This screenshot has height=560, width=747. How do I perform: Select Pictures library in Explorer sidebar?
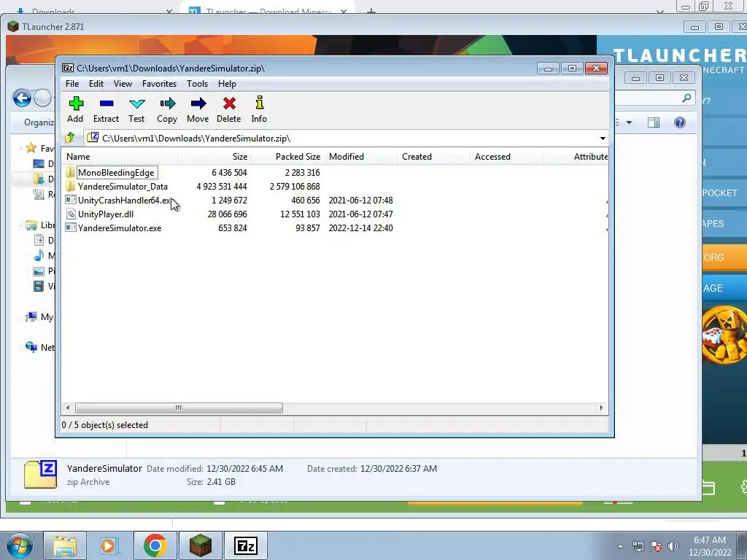44,271
